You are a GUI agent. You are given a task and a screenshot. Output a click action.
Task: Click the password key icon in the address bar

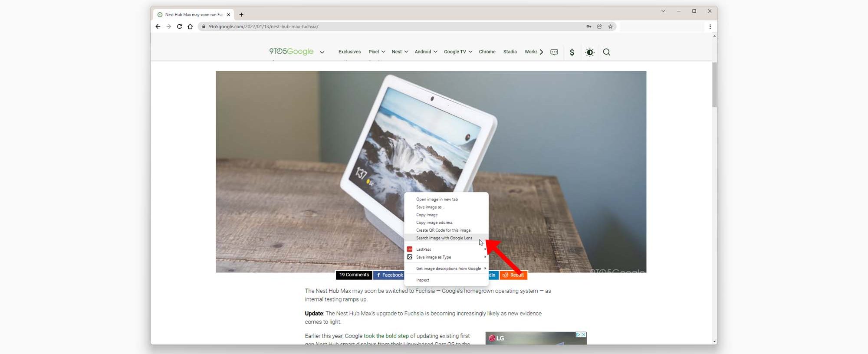tap(589, 26)
